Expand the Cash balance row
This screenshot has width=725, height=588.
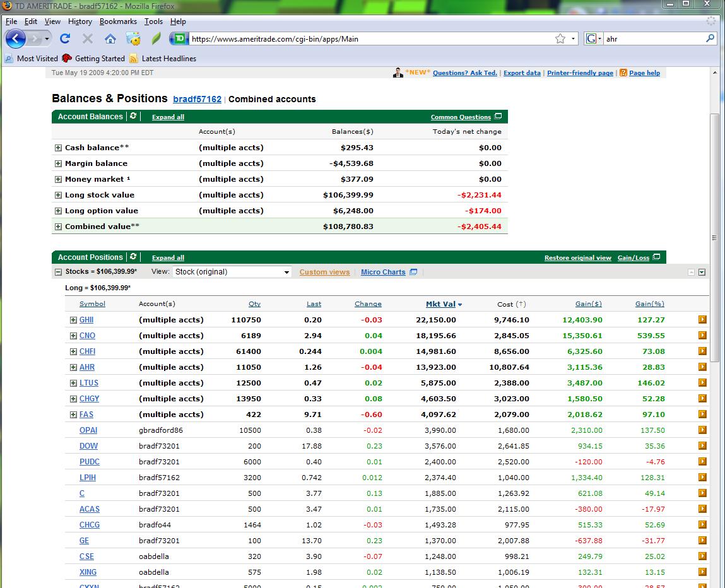pyautogui.click(x=58, y=148)
